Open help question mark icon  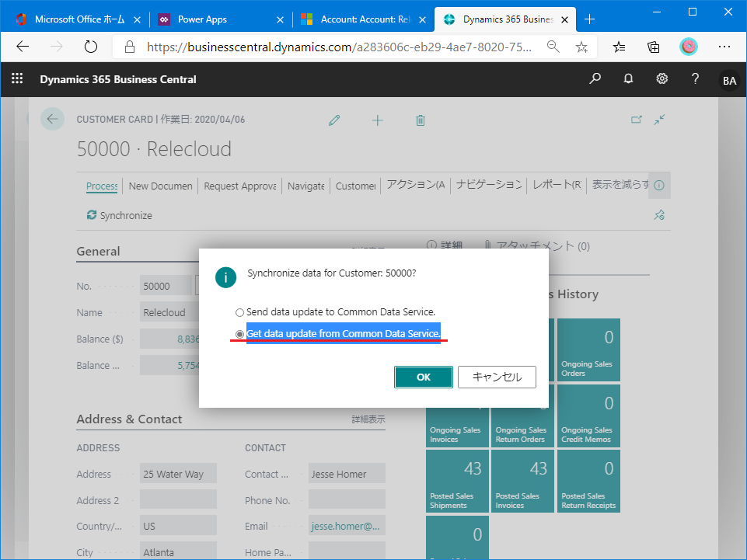[x=695, y=79]
